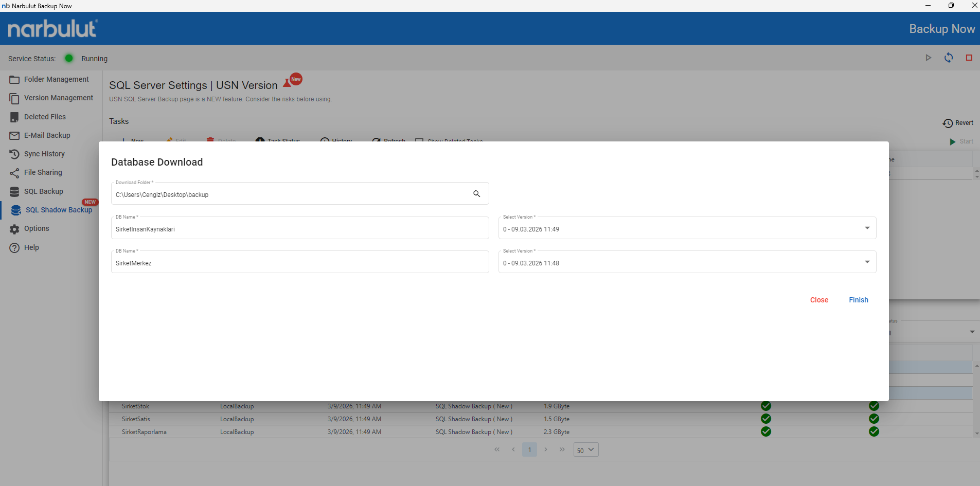
Task: Click the SirketMerkez DB Name field
Action: 299,263
